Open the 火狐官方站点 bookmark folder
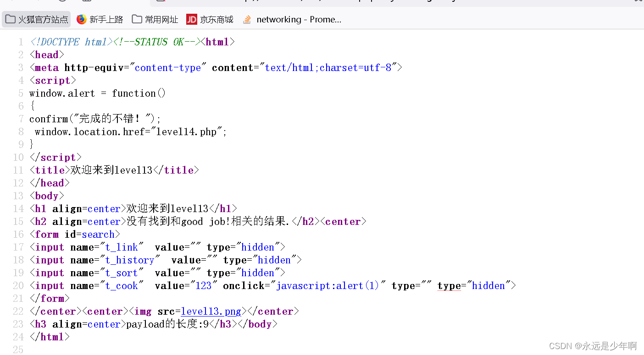The width and height of the screenshot is (644, 355). click(x=37, y=19)
